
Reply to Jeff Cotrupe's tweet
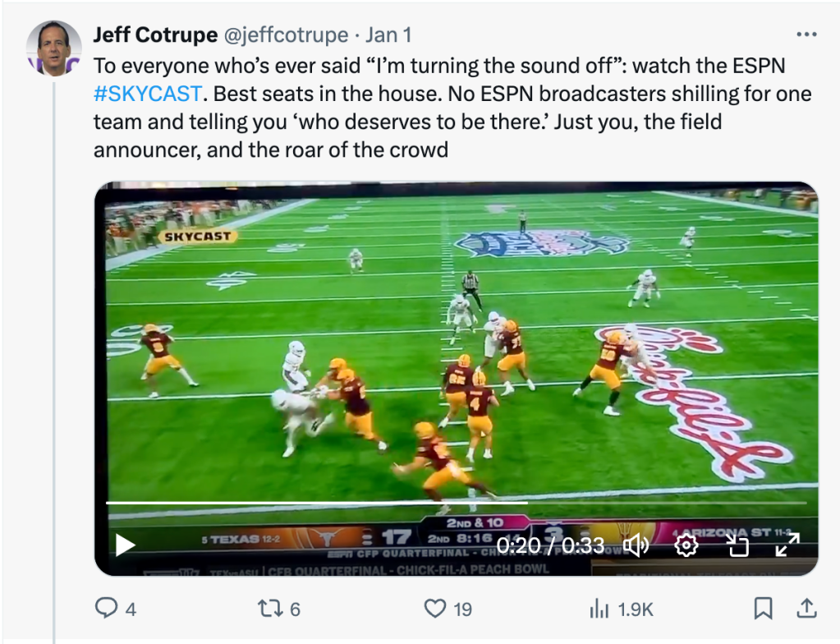[x=106, y=609]
